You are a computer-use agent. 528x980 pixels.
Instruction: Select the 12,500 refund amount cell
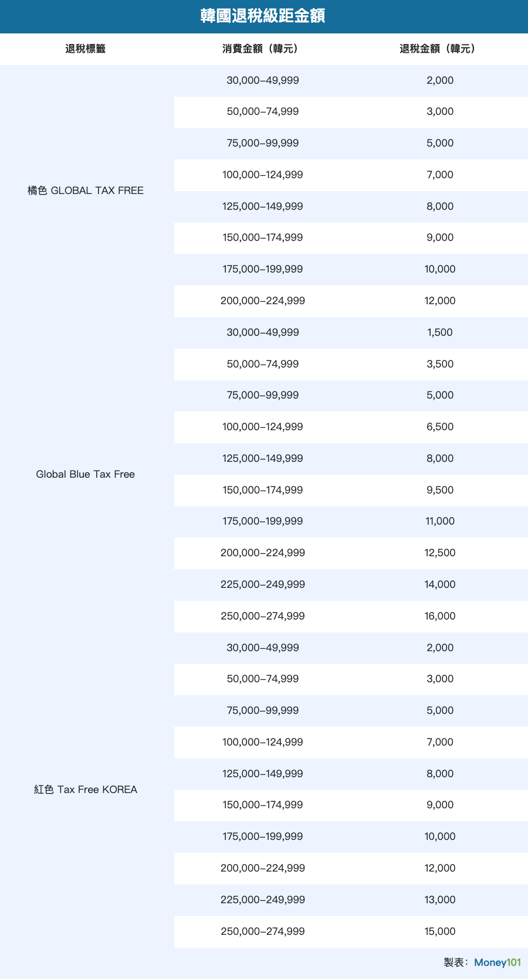[440, 553]
